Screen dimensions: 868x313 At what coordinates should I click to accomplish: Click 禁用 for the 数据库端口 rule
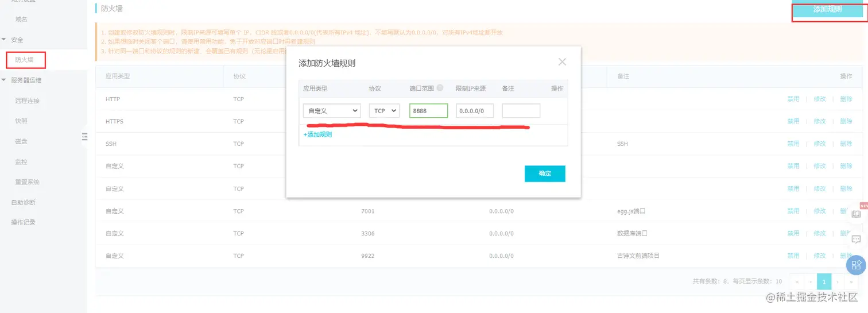tap(793, 233)
